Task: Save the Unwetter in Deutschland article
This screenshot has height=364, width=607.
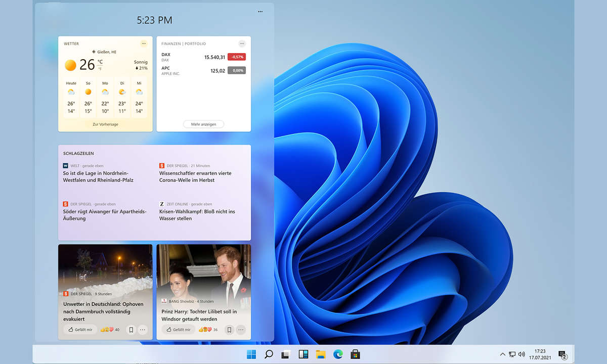Action: [x=131, y=330]
